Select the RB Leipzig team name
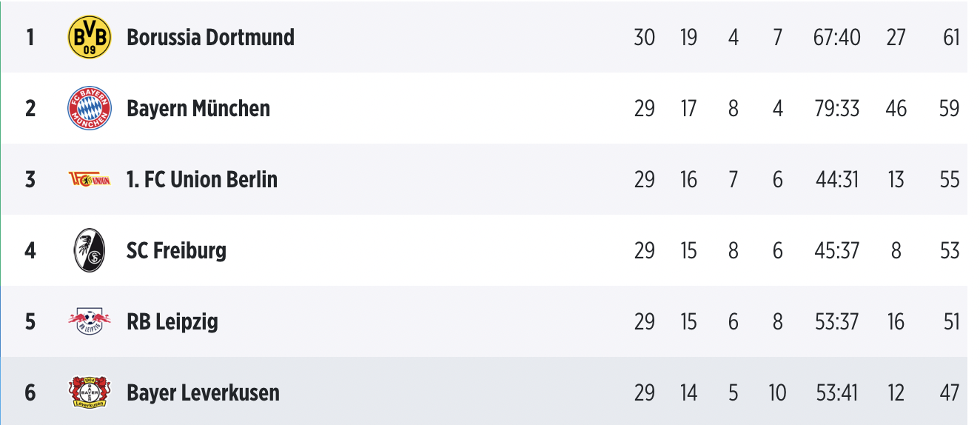Viewport: 980px width, 425px height. tap(172, 321)
